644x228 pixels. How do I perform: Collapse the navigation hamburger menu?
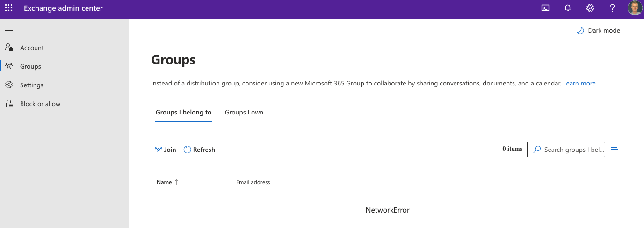pyautogui.click(x=8, y=29)
